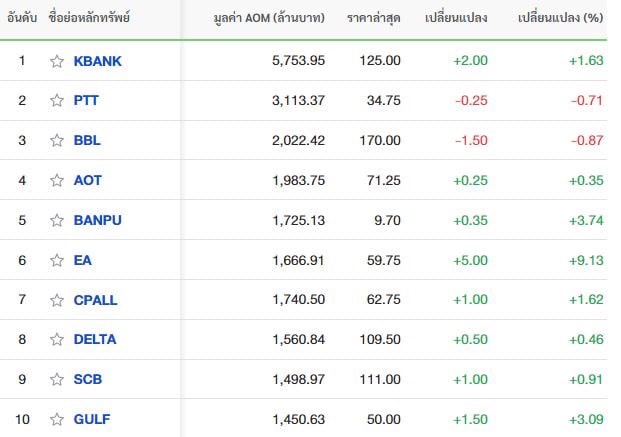Open the GULF stock link
Viewport: 621px width, 437px height.
92,419
